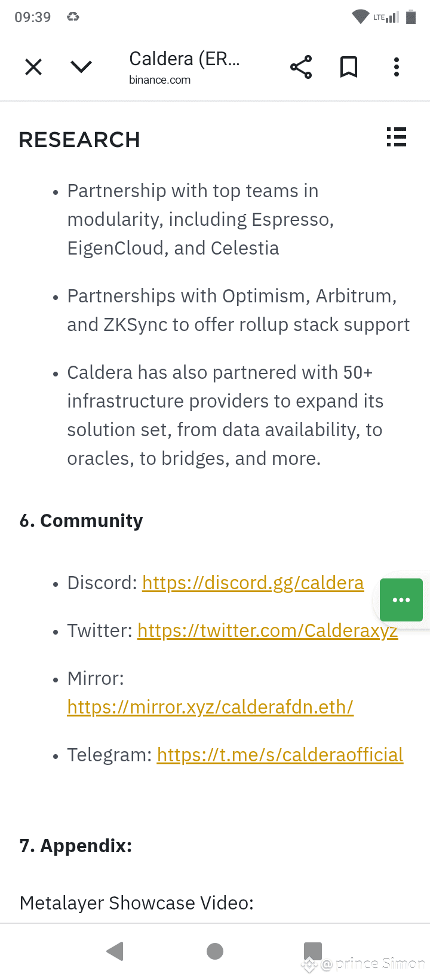Close the in-app browser with X icon

point(33,67)
